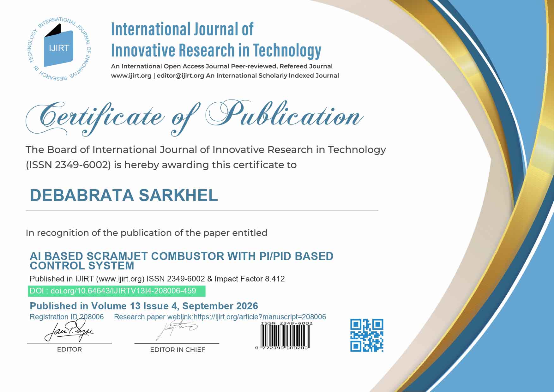
Task: Click the 'The Board of International Journal' line
Action: pos(206,149)
